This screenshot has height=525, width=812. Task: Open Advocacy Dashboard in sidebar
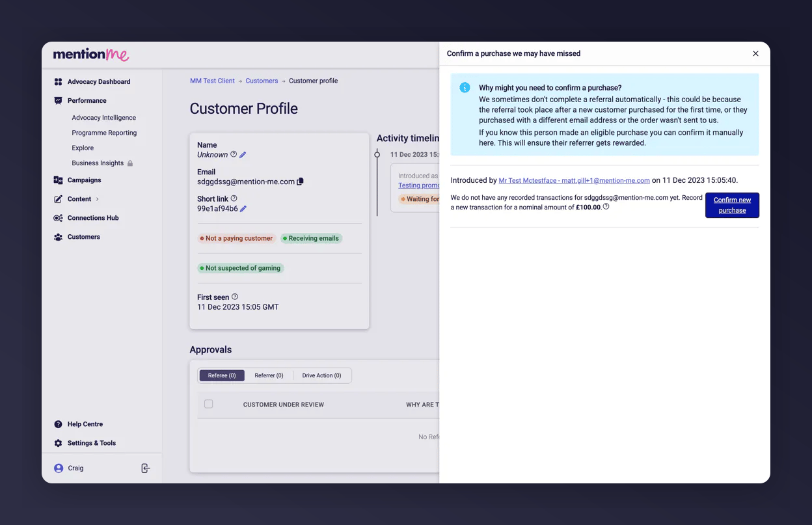99,82
